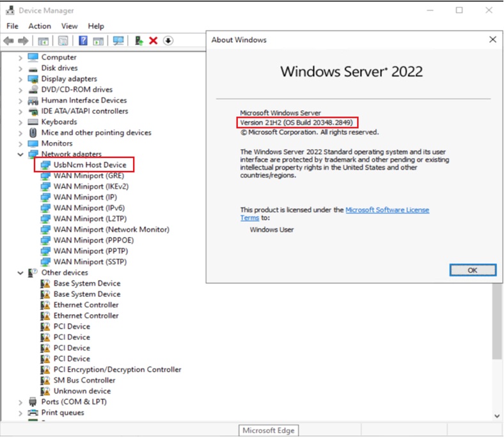
Task: Click the PCI Encryption/Decryption Controller warning icon
Action: 45,369
